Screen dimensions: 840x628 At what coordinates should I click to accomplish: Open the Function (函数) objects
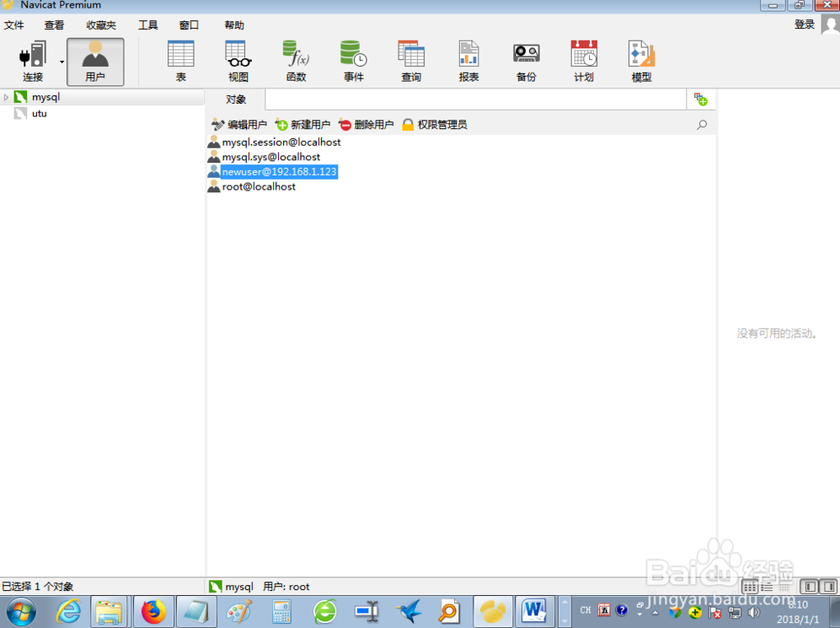[x=296, y=62]
